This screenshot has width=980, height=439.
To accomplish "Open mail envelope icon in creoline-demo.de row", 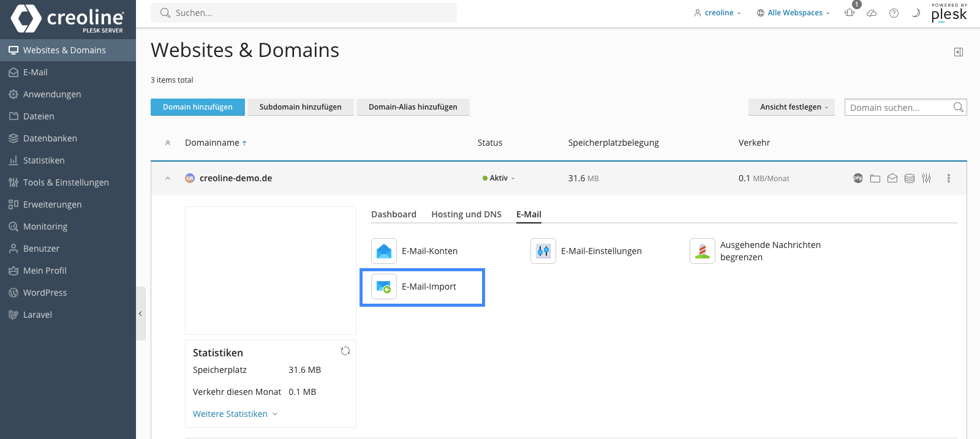I will click(x=892, y=178).
